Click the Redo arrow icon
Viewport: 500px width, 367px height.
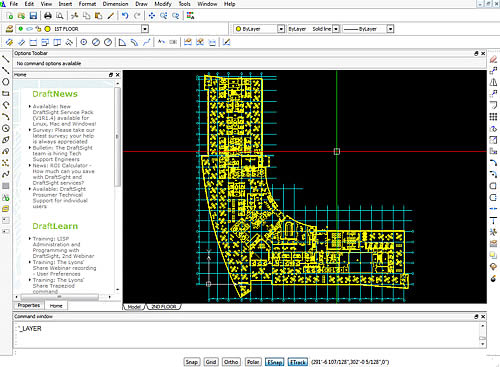(x=137, y=16)
